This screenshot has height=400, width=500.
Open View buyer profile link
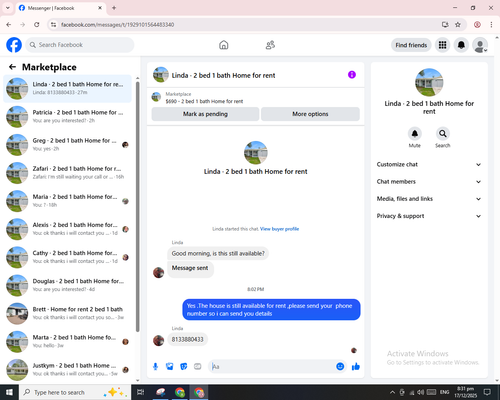tap(279, 229)
